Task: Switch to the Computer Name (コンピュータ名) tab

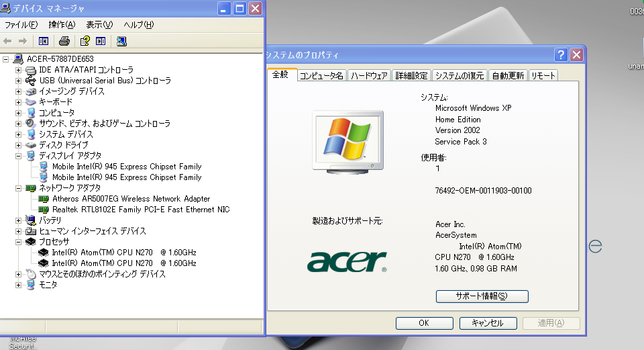Action: coord(321,76)
